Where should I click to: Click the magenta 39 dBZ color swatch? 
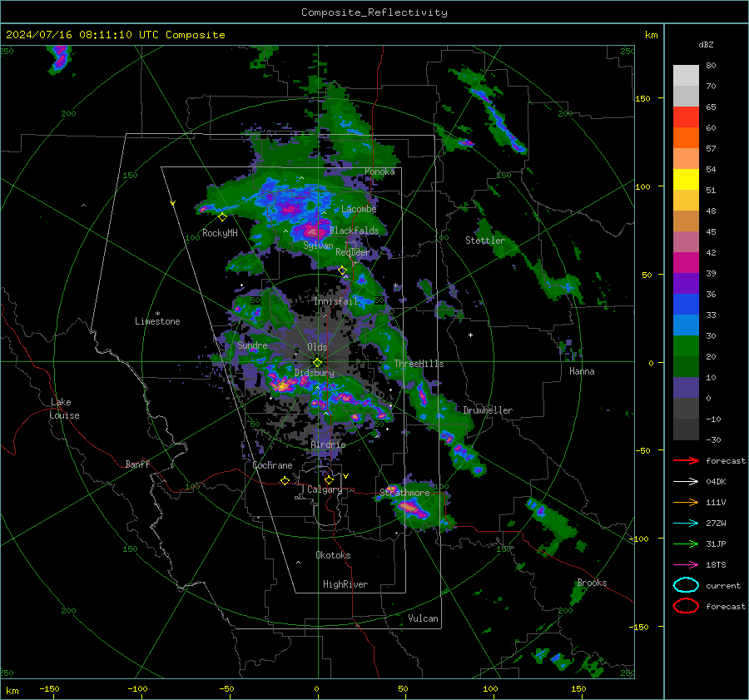pos(686,262)
